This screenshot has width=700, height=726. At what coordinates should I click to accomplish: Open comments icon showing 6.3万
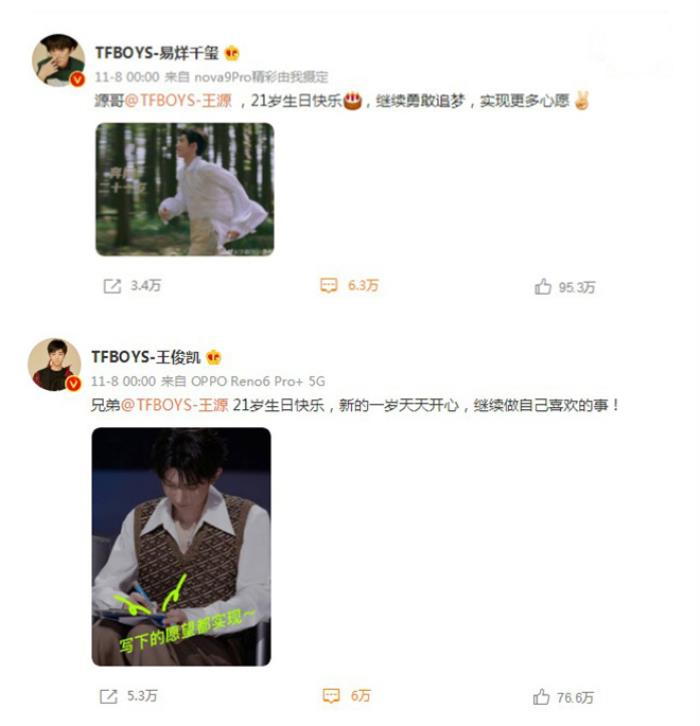(329, 285)
